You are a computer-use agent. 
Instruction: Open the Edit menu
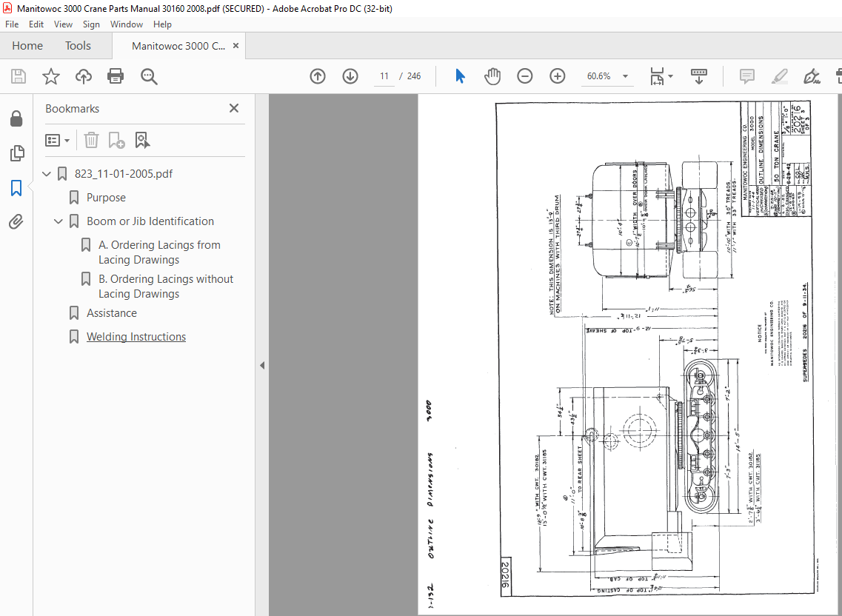[x=36, y=24]
